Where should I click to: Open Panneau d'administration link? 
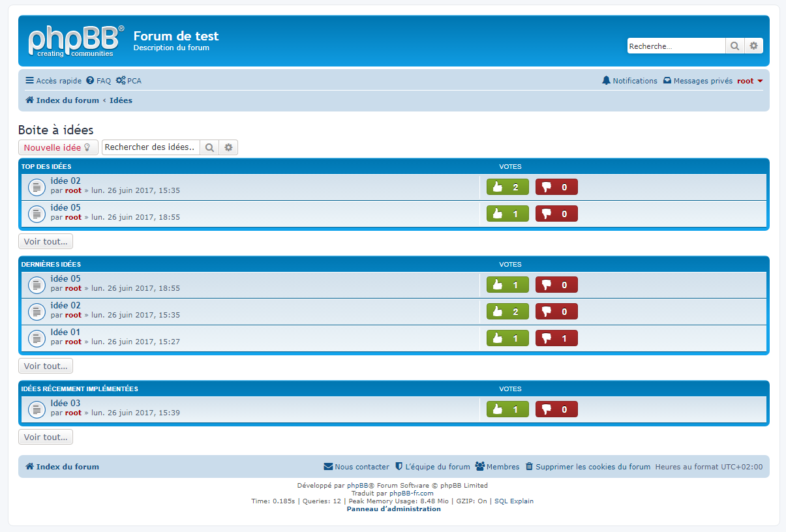393,509
